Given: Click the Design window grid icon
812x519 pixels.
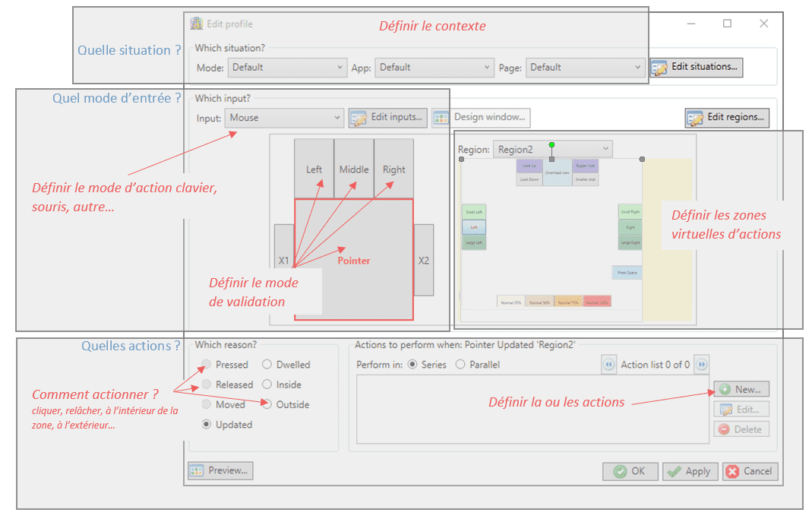Looking at the screenshot, I should tap(441, 118).
